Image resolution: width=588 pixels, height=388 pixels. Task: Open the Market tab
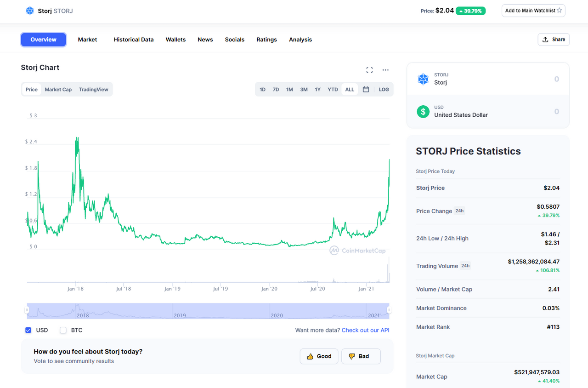(87, 40)
